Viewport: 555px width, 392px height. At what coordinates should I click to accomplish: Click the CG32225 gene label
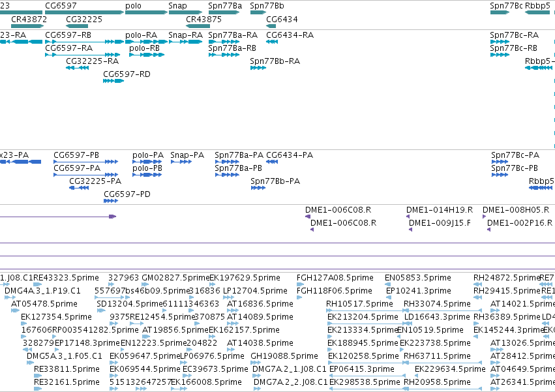click(x=84, y=19)
